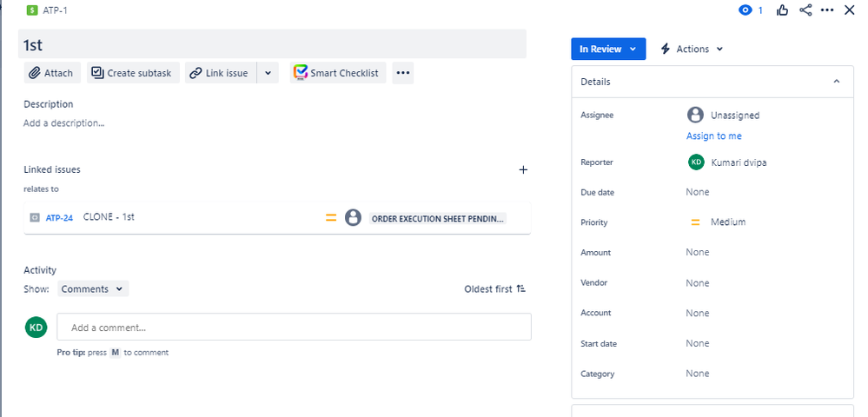Screen dimensions: 868x417
Task: Click the ORDER EXECUTION SHEET PENDING status label
Action: click(437, 218)
